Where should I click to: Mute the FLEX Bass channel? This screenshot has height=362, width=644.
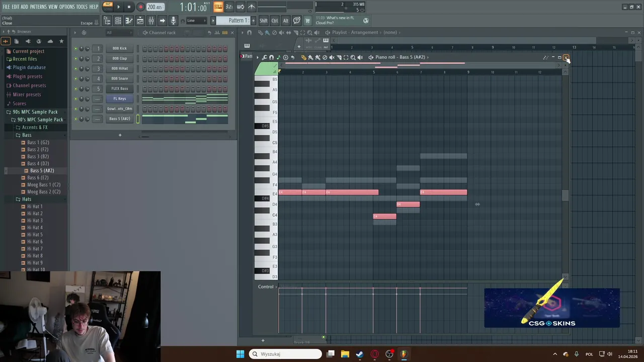pos(76,88)
